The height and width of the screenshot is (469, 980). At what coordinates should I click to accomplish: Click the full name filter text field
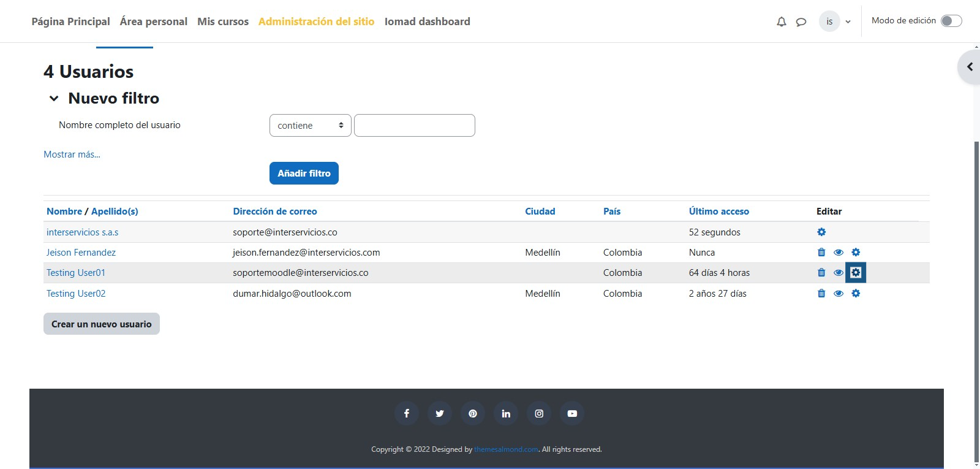point(415,126)
